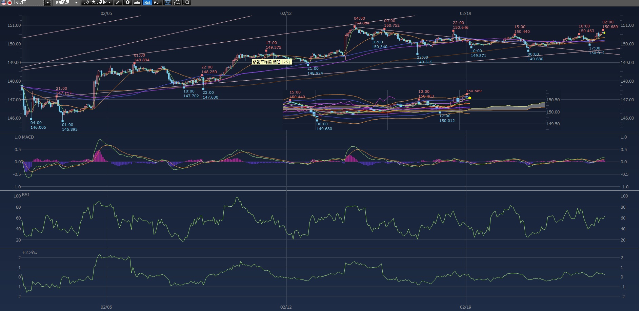Image resolution: width=644 pixels, height=312 pixels.
Task: Click the US and Japan flag icons
Action: 6,3
